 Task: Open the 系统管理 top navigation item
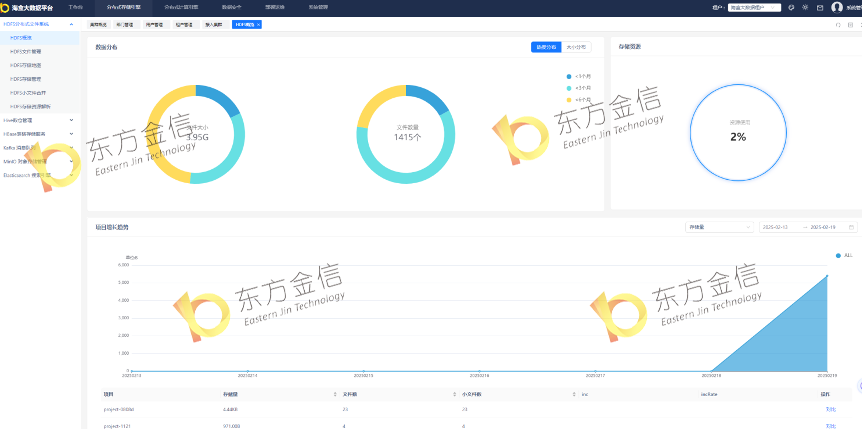point(318,8)
